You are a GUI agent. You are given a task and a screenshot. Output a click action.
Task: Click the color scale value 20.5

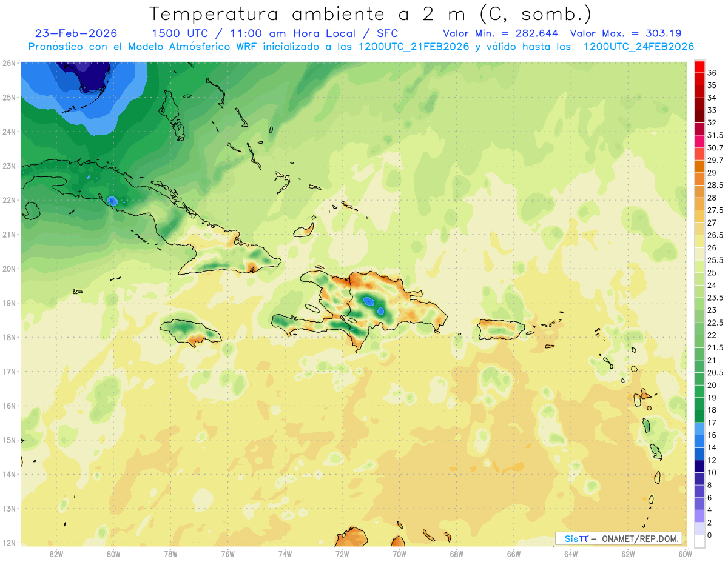click(715, 373)
